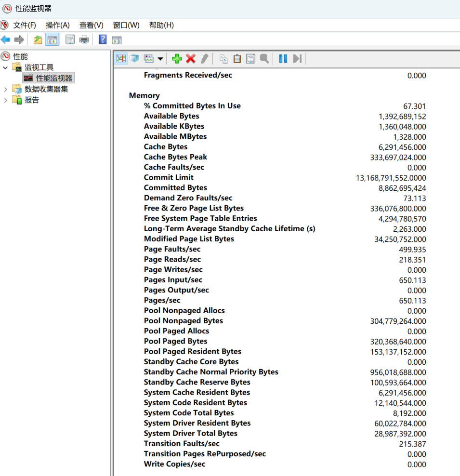Add counters with the green plus icon
The height and width of the screenshot is (476, 460).
pos(177,59)
